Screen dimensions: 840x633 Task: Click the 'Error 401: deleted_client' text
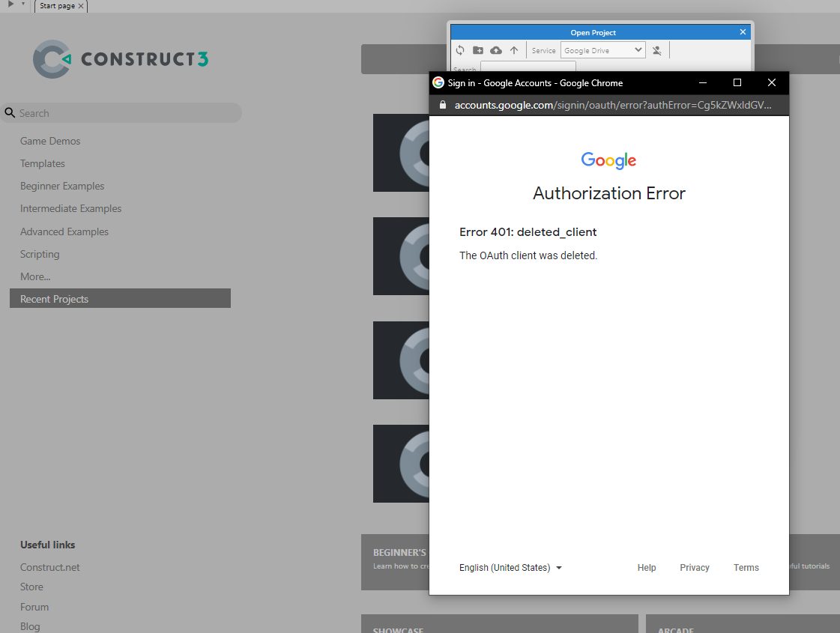(528, 232)
